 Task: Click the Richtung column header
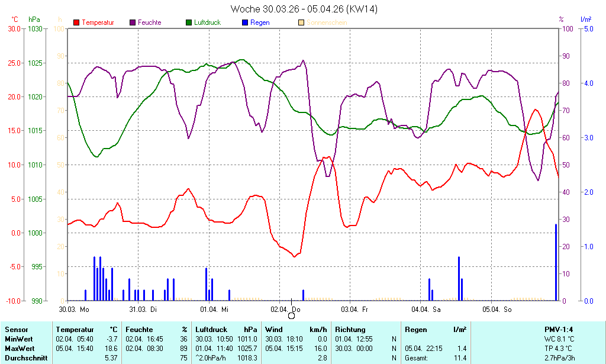click(x=350, y=330)
